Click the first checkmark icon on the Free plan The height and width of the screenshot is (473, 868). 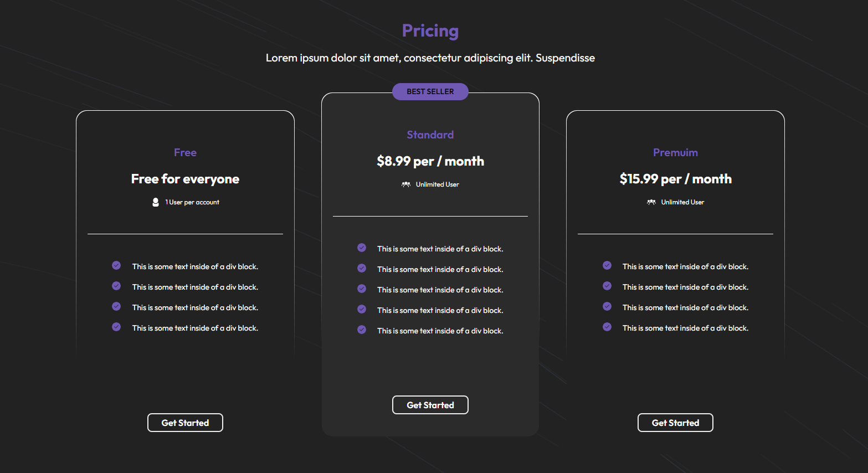pos(116,265)
